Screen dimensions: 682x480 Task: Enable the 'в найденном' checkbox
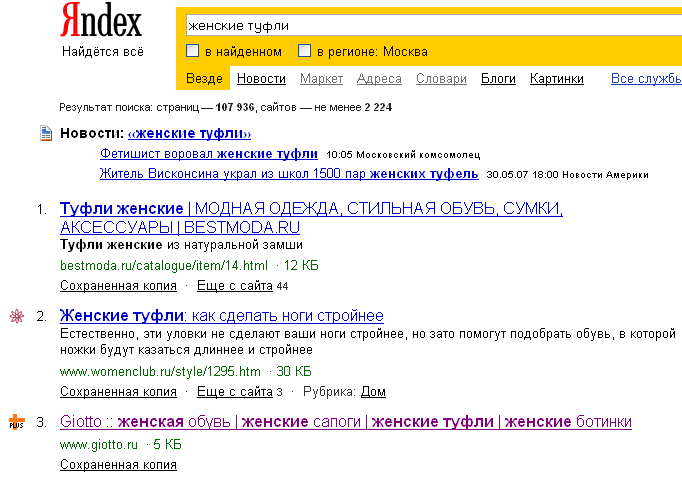[x=192, y=51]
